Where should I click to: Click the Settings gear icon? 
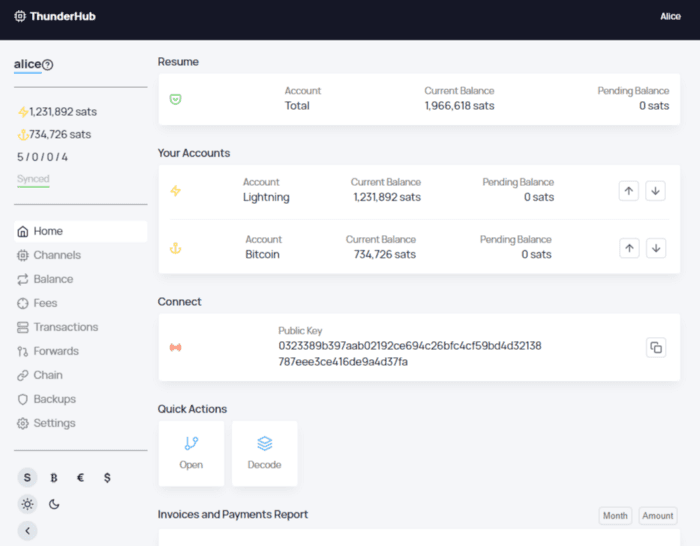coord(23,423)
